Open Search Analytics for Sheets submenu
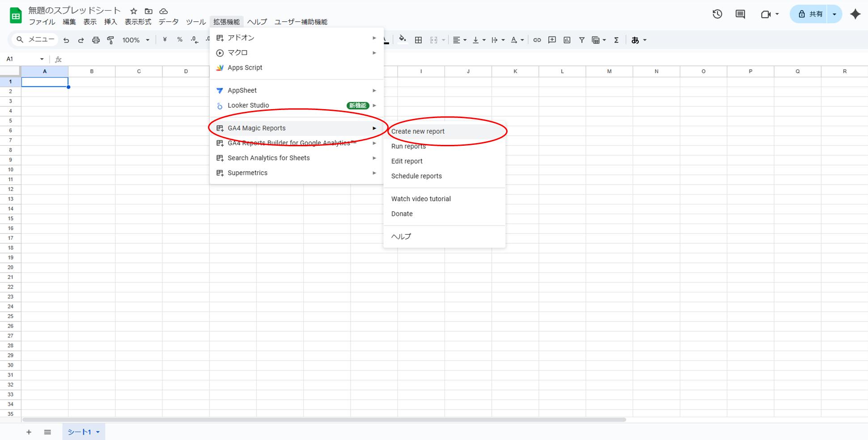The image size is (868, 440). tap(296, 158)
